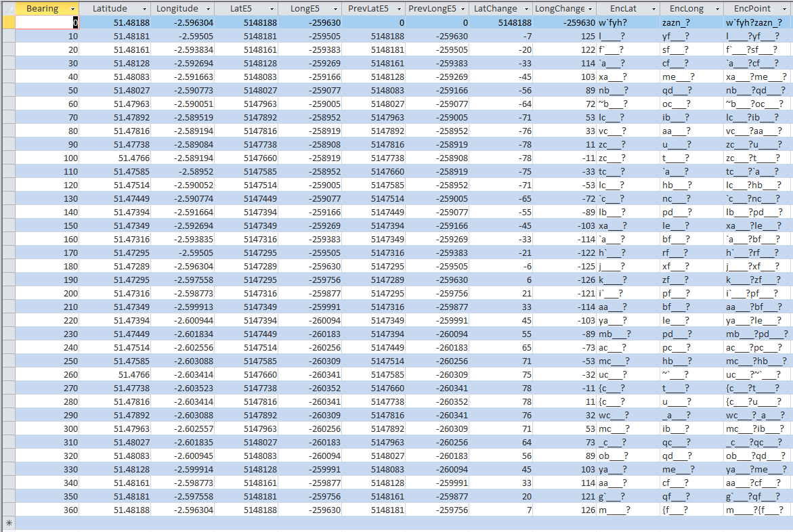This screenshot has height=532, width=793.
Task: Select the EncLong column header label
Action: 686,9
